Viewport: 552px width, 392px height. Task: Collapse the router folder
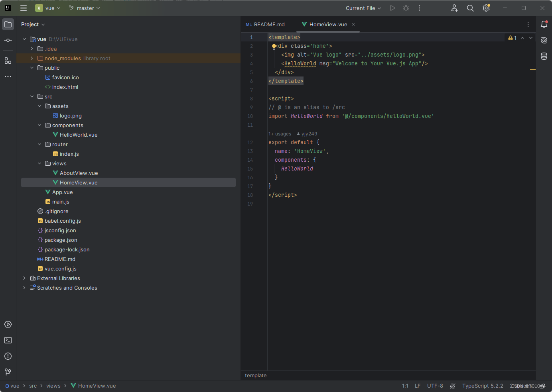pyautogui.click(x=39, y=144)
